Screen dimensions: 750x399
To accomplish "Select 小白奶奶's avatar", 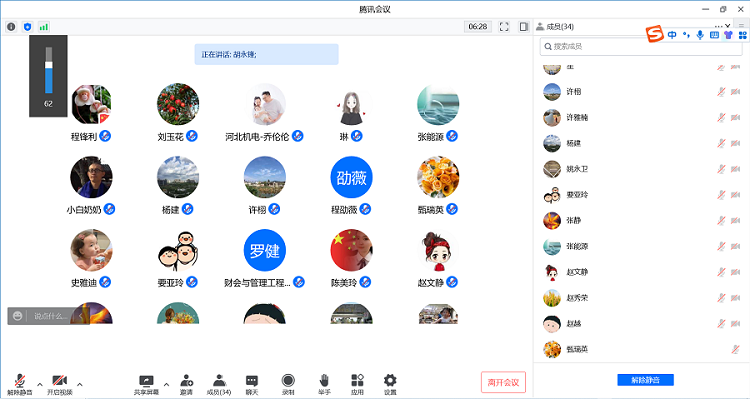I will [x=91, y=177].
